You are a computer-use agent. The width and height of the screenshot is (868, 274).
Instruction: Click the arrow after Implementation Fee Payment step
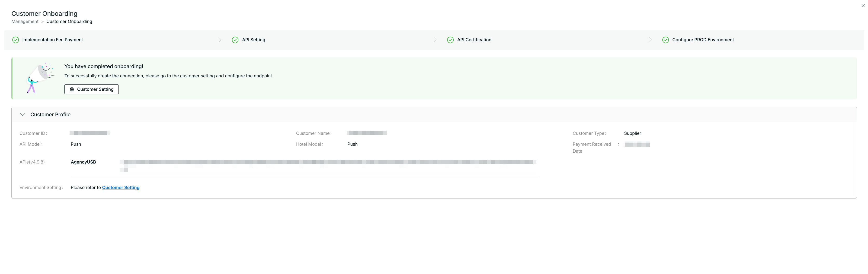(220, 40)
